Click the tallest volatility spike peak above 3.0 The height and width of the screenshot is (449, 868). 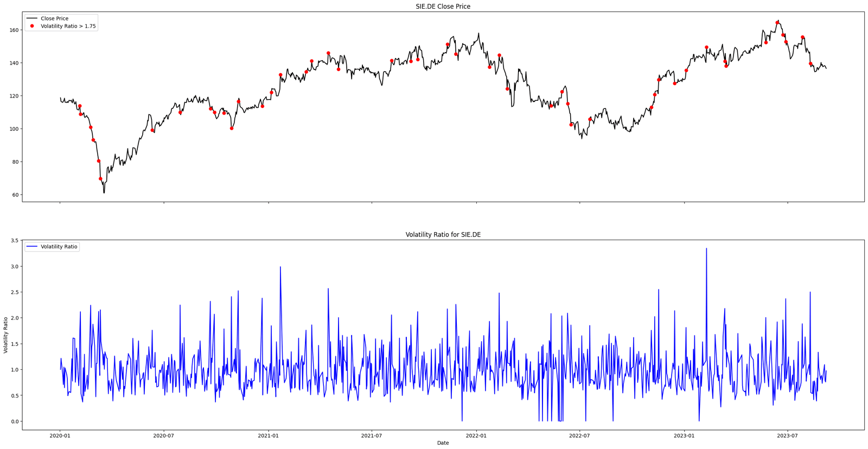tap(706, 249)
